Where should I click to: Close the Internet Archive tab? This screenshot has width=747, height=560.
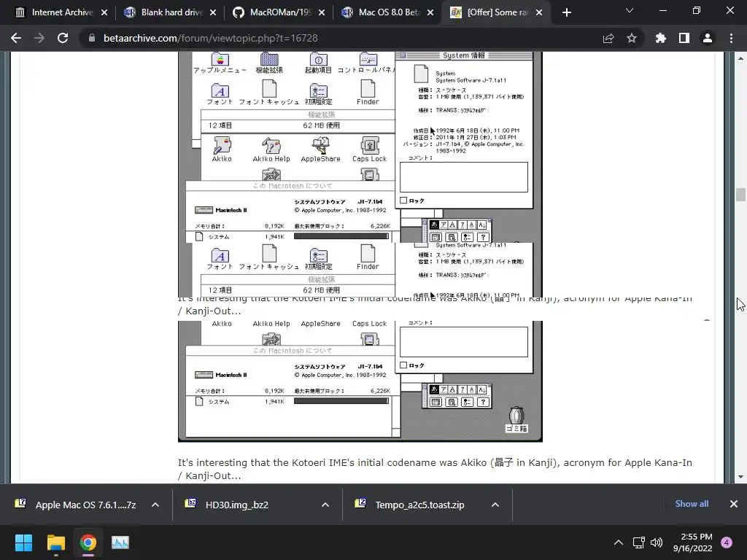(104, 12)
